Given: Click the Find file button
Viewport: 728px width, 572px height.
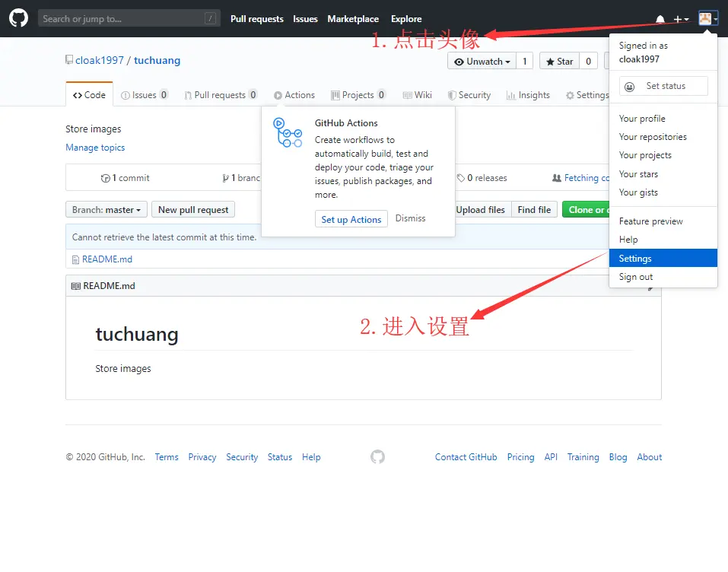Looking at the screenshot, I should pos(534,209).
